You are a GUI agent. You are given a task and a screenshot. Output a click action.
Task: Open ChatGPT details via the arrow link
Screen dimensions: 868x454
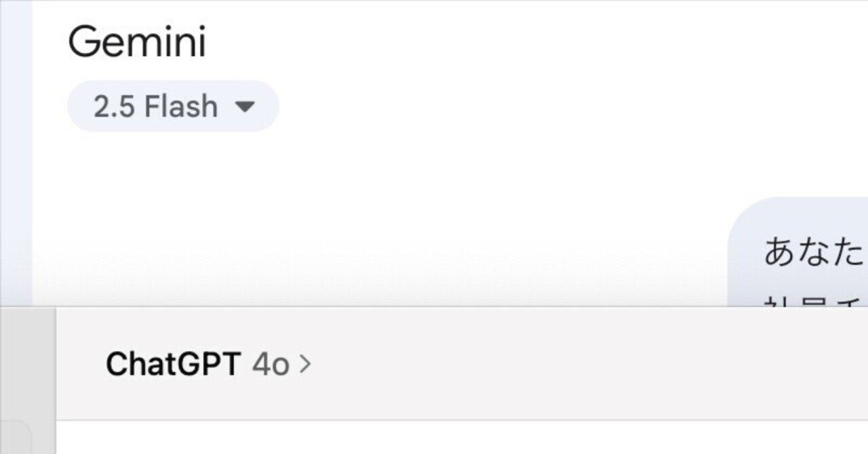(304, 364)
